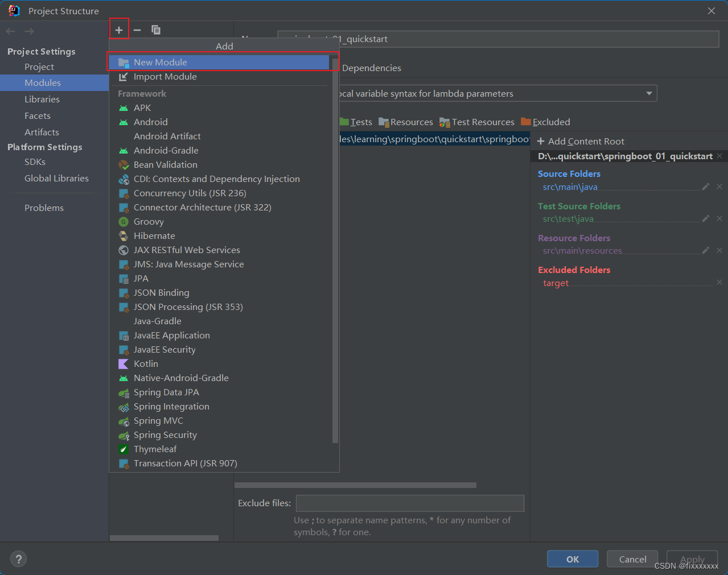The height and width of the screenshot is (575, 728).
Task: Go back with the left arrow icon
Action: point(10,31)
